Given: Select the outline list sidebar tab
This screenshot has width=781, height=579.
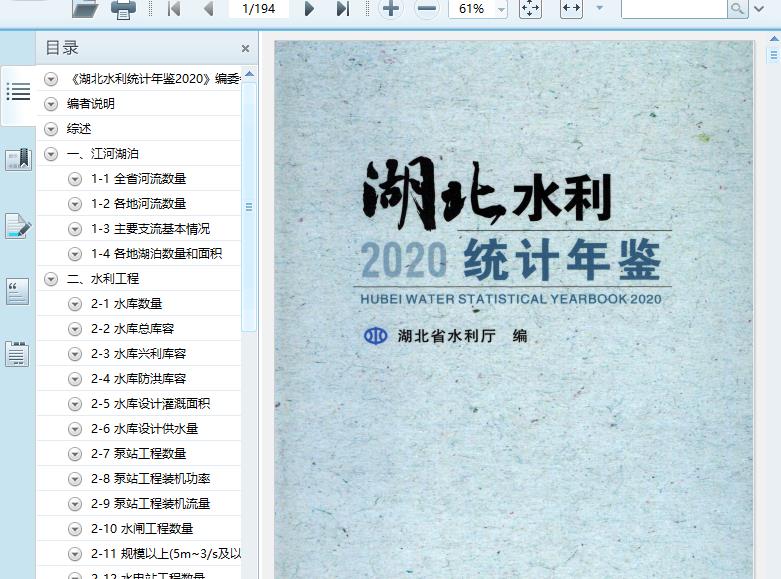Looking at the screenshot, I should pyautogui.click(x=18, y=92).
